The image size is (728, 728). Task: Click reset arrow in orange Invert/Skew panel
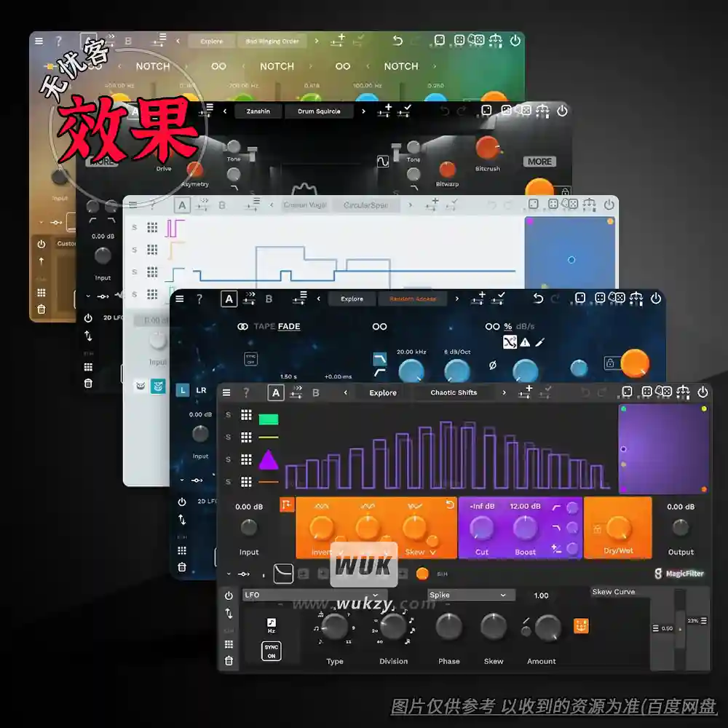click(449, 505)
